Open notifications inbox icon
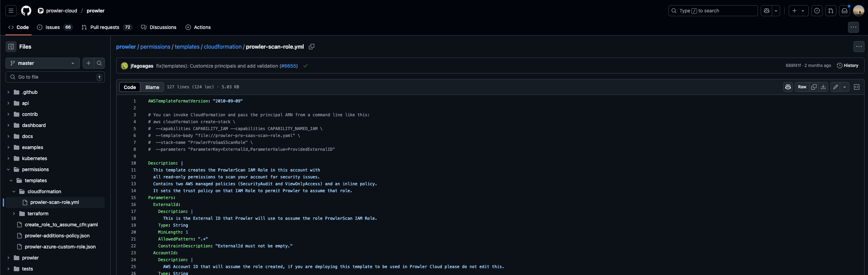This screenshot has height=275, width=868. coord(845,11)
